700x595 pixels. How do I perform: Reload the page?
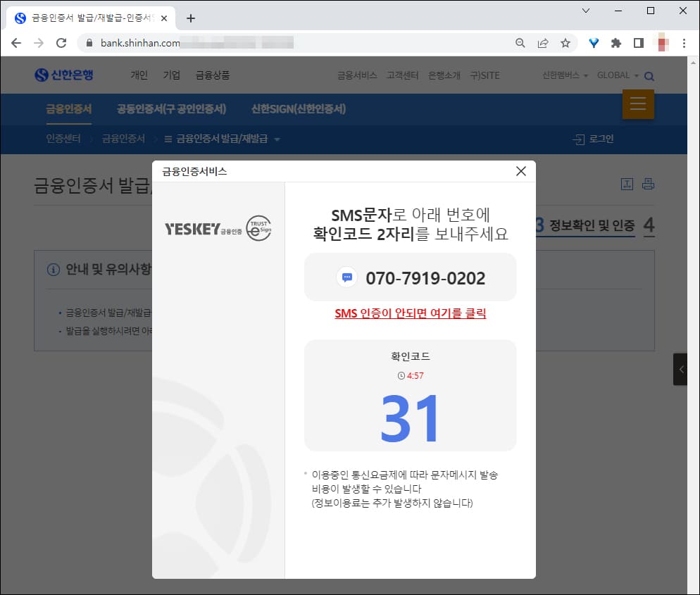61,43
